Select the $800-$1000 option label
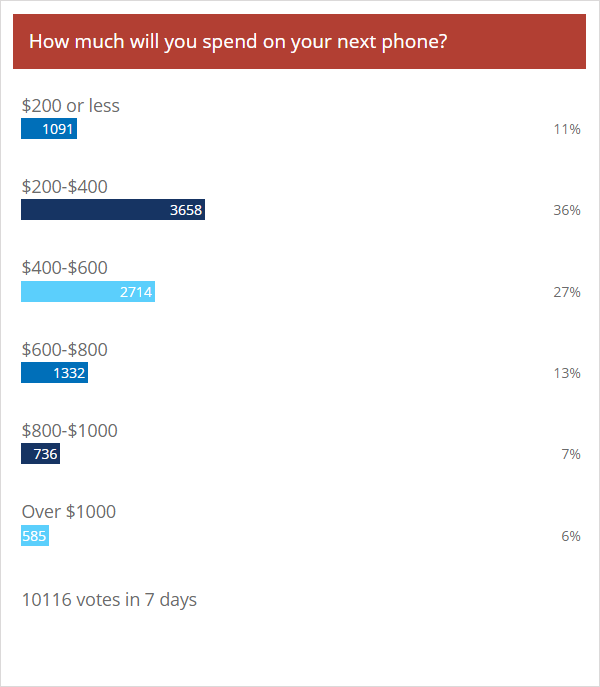The height and width of the screenshot is (687, 600). (x=70, y=431)
